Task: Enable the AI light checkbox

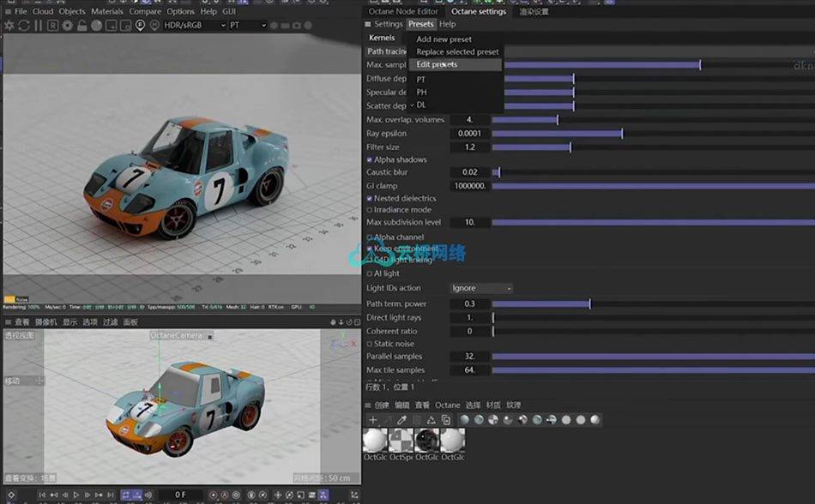Action: (x=370, y=273)
